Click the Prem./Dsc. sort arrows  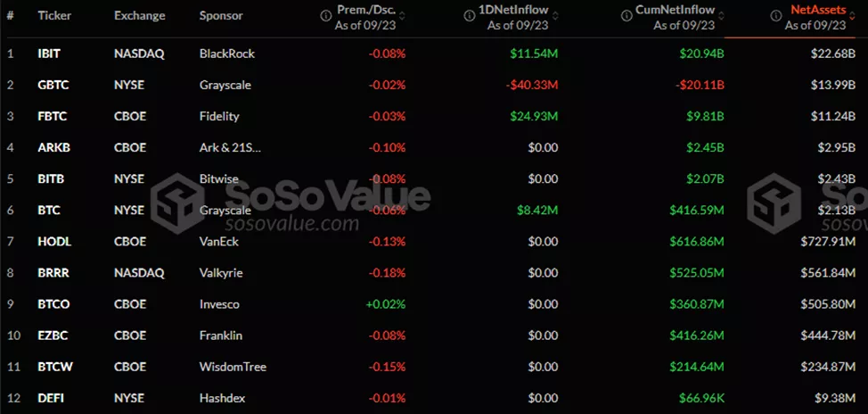click(401, 16)
